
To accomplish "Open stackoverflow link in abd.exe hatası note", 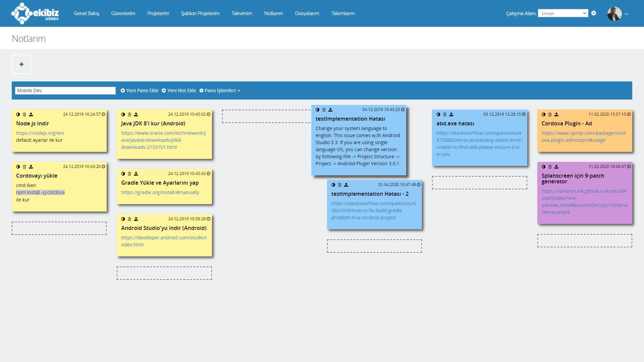I will tap(479, 143).
